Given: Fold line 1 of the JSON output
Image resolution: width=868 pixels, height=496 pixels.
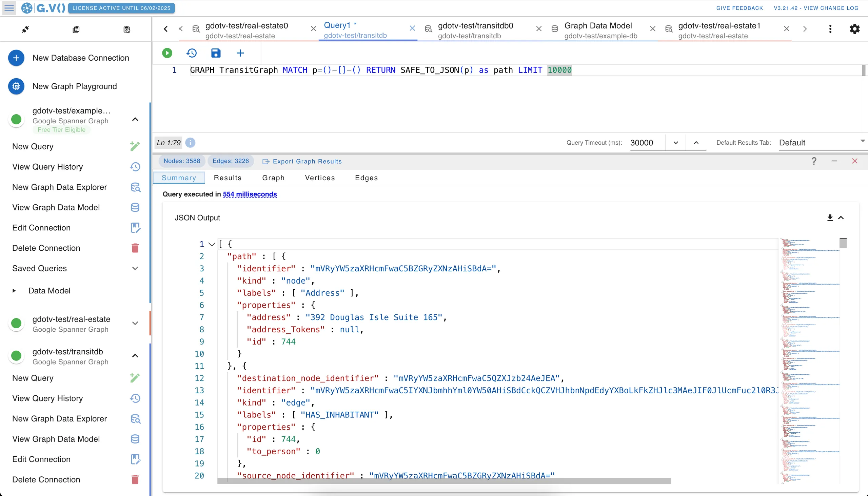Looking at the screenshot, I should pyautogui.click(x=212, y=244).
